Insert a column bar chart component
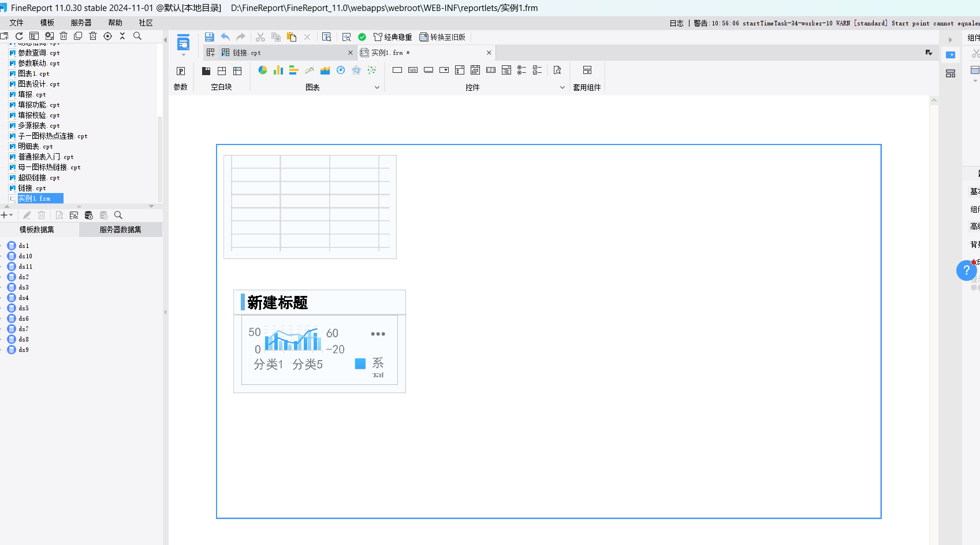 pos(278,70)
